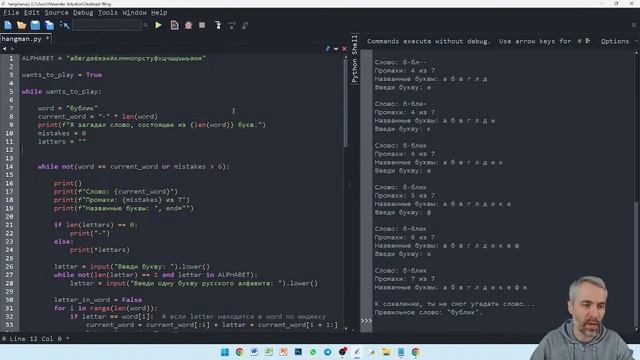Image resolution: width=640 pixels, height=360 pixels.
Task: Open the File menu
Action: click(x=11, y=13)
